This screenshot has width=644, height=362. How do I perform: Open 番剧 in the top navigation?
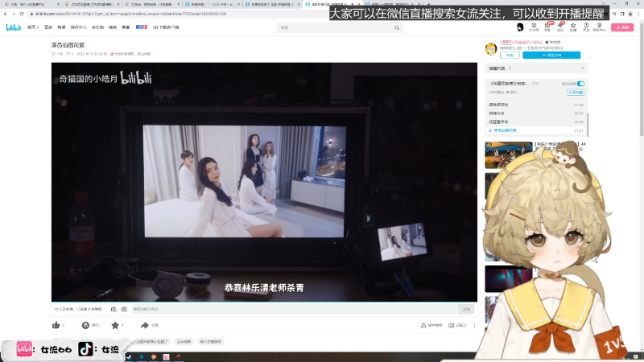48,27
